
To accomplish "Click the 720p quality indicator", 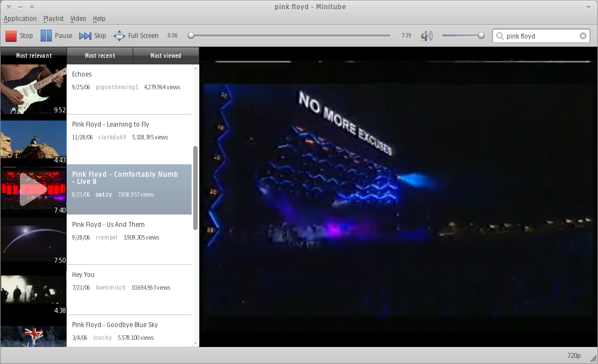I will click(574, 356).
